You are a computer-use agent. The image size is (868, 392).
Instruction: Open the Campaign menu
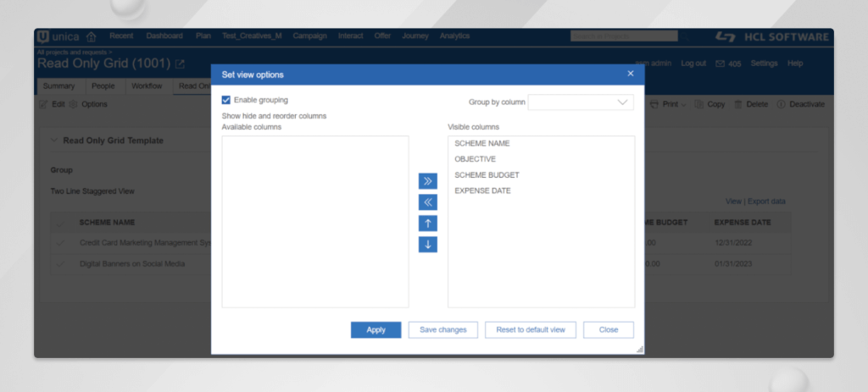point(309,36)
